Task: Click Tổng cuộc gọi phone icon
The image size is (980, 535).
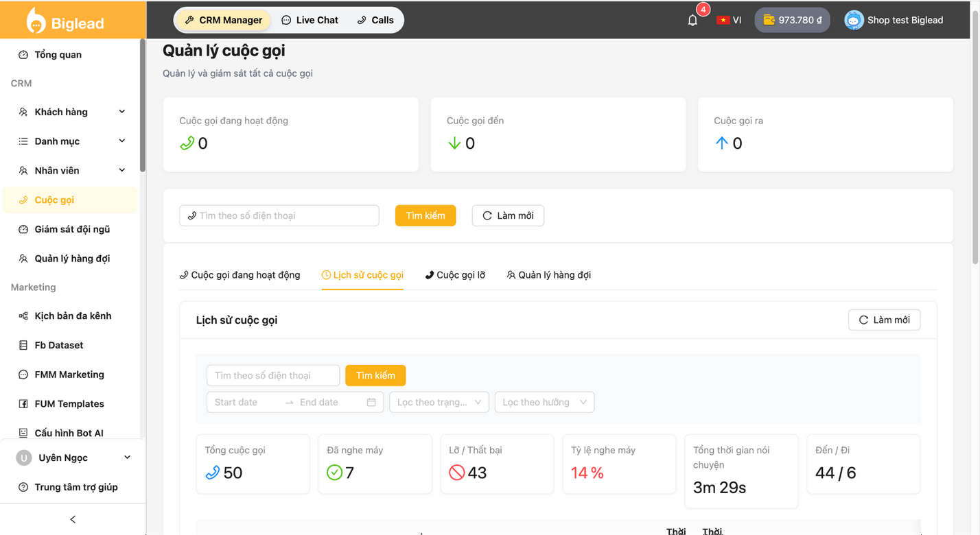Action: (x=213, y=473)
